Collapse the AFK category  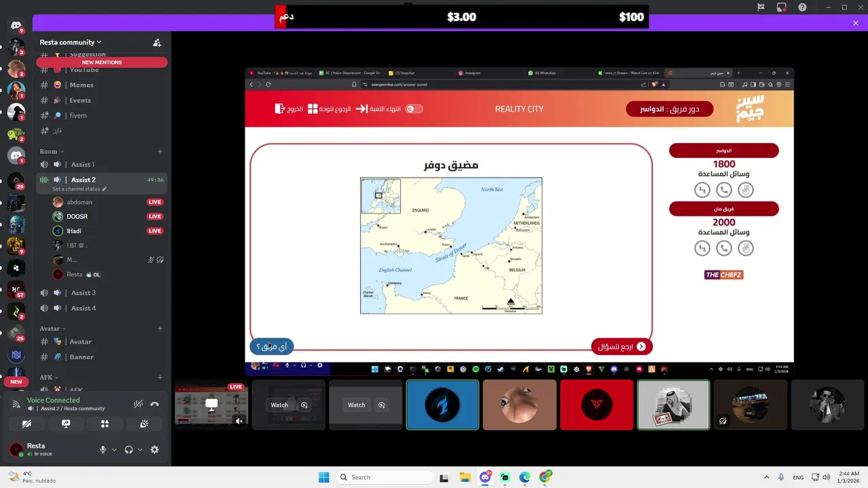49,377
